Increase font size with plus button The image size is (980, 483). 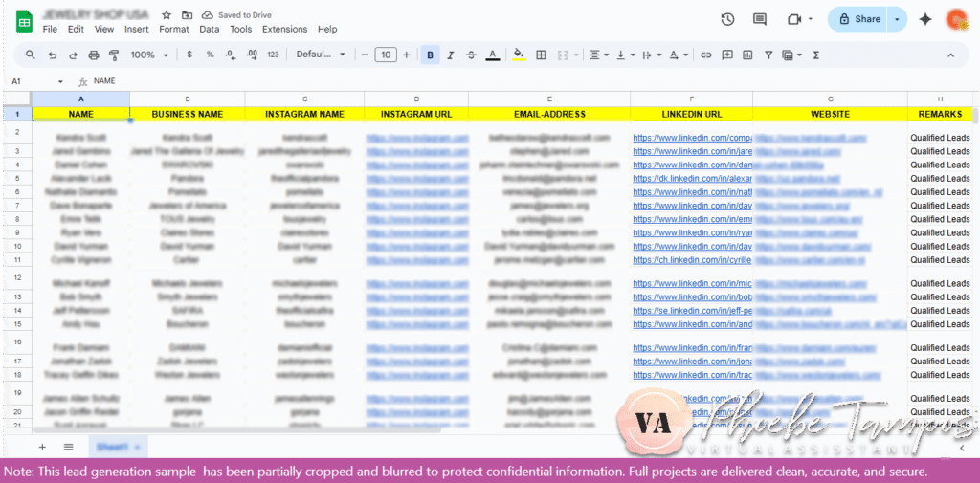coord(406,55)
